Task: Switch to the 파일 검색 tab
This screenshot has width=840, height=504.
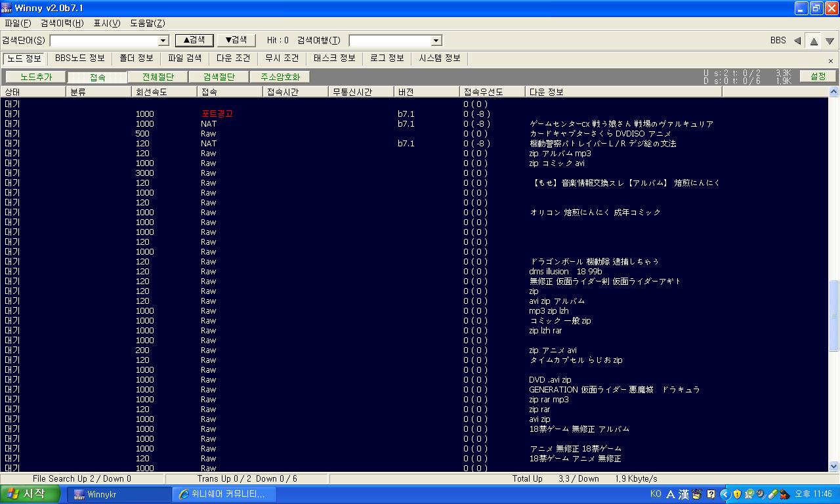Action: pyautogui.click(x=185, y=58)
